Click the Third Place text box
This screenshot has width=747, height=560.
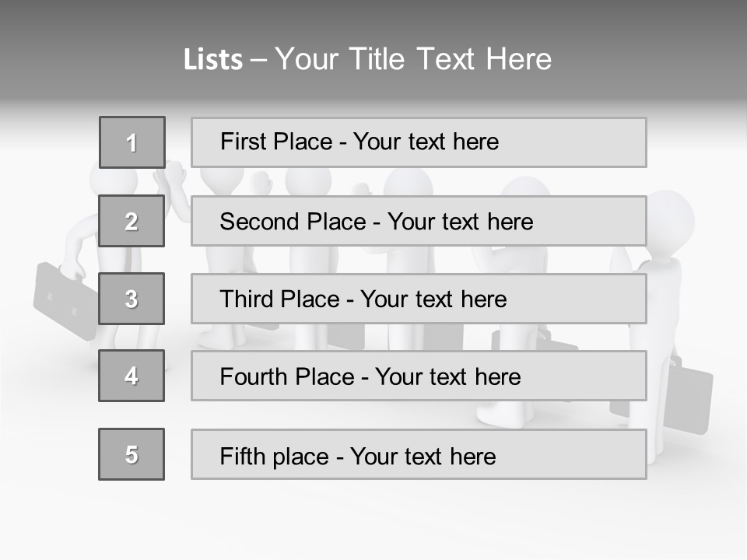[419, 299]
